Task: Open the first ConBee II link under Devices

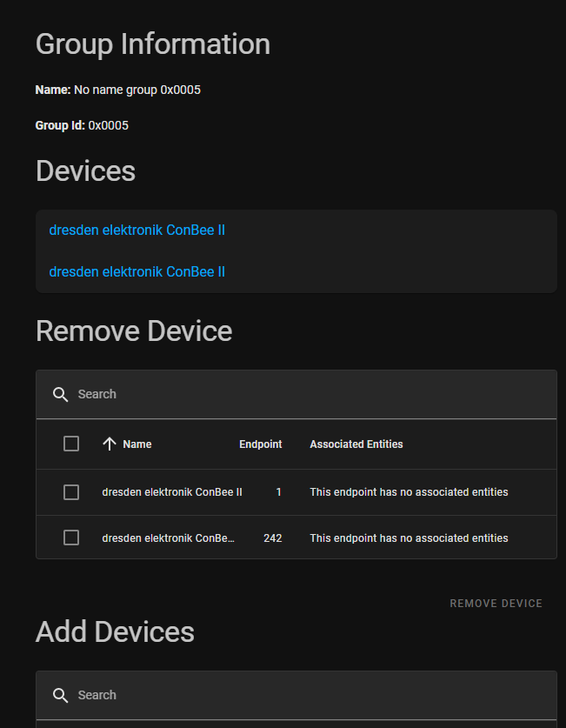Action: tap(137, 230)
